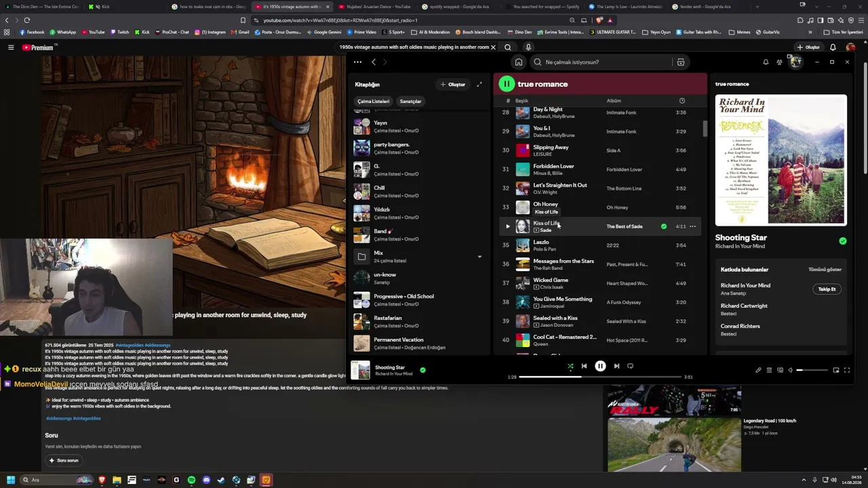This screenshot has height=488, width=868.
Task: Click #vintageoldies hashtag link below description
Action: coord(87,418)
